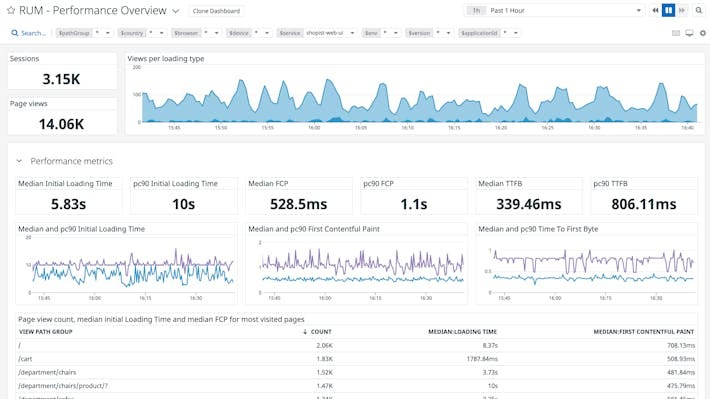Viewport: 710px width, 399px height.
Task: Step the time range forward
Action: pos(682,10)
